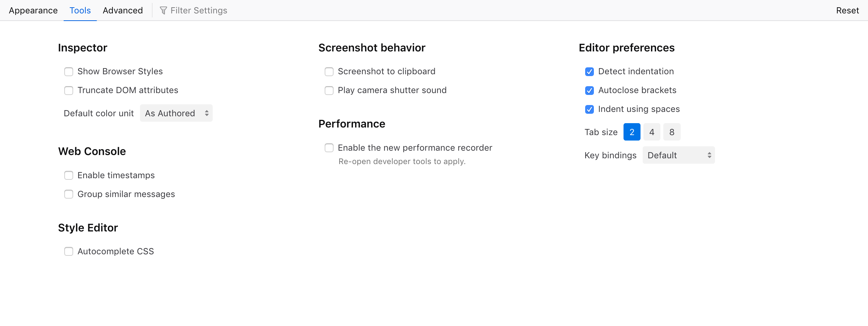Disable Detect indentation
The height and width of the screenshot is (326, 868).
589,71
